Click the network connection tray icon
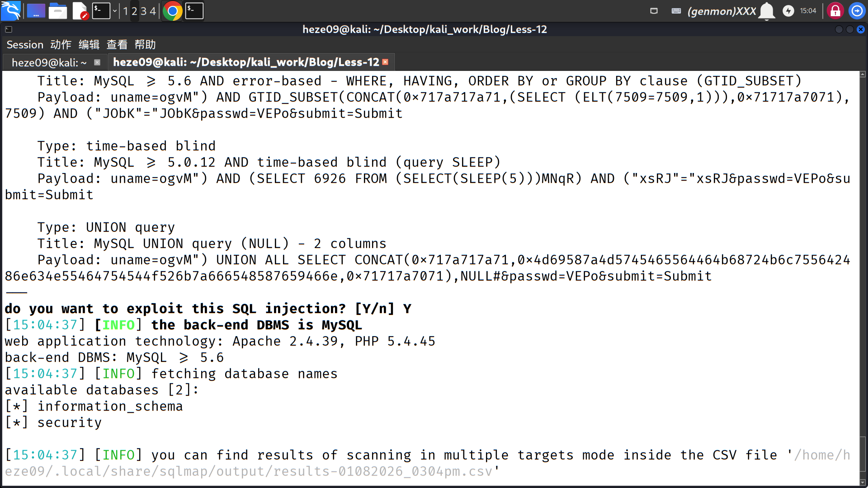Screen dimensions: 868x488 click(654, 11)
